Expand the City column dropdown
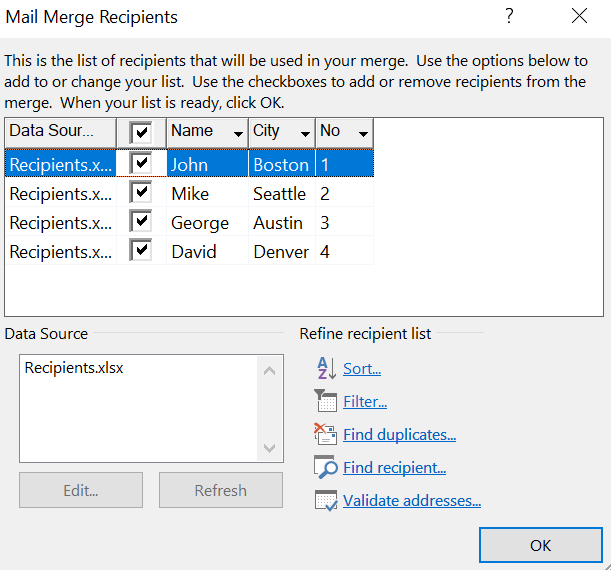This screenshot has width=611, height=570. [303, 133]
